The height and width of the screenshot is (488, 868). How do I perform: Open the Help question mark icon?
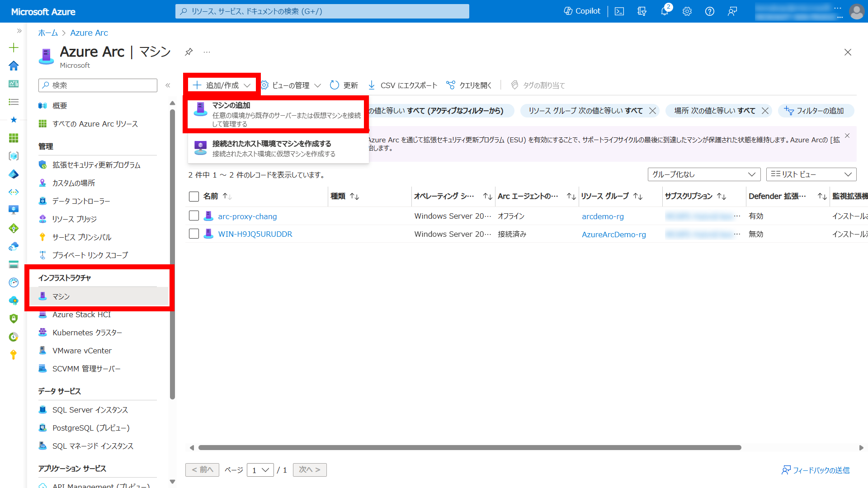pyautogui.click(x=710, y=11)
